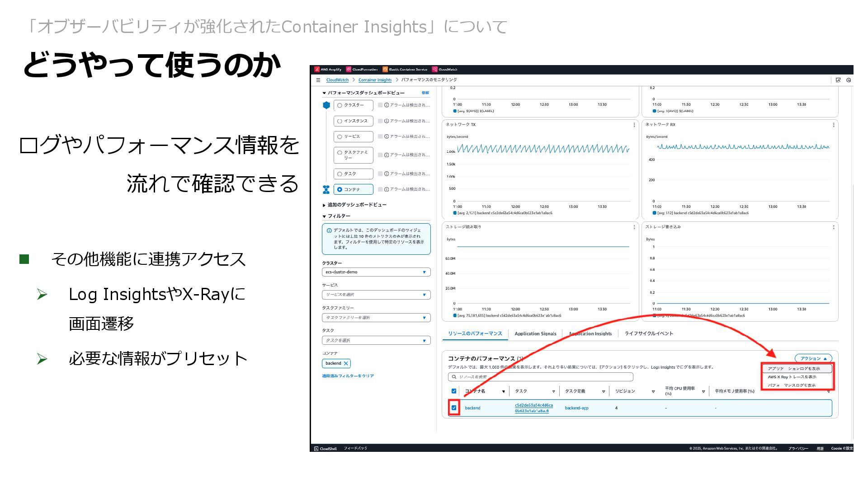Click the info icon beside the コンテナ alarm status
Viewport: 868px width, 488px height.
click(387, 189)
